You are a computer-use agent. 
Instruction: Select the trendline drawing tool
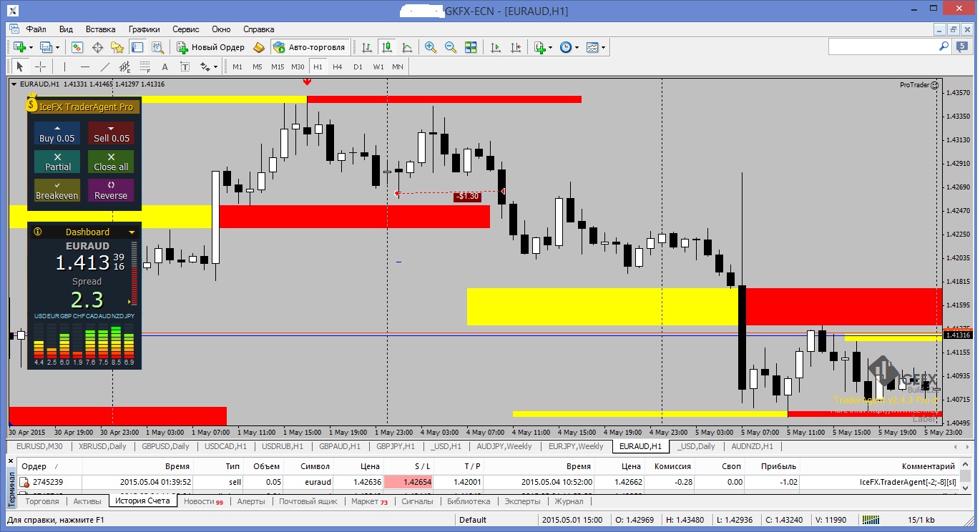pos(105,66)
